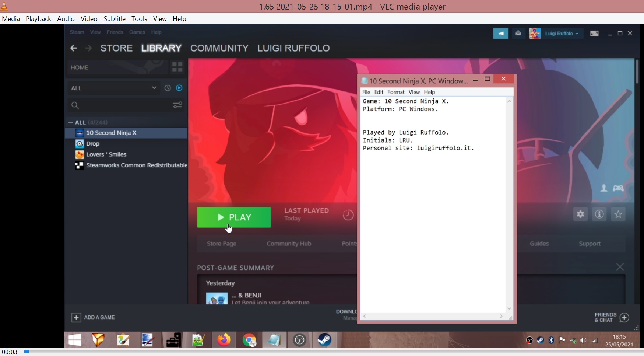Expand the ALL games filter dropdown
Image resolution: width=644 pixels, height=356 pixels.
point(114,88)
